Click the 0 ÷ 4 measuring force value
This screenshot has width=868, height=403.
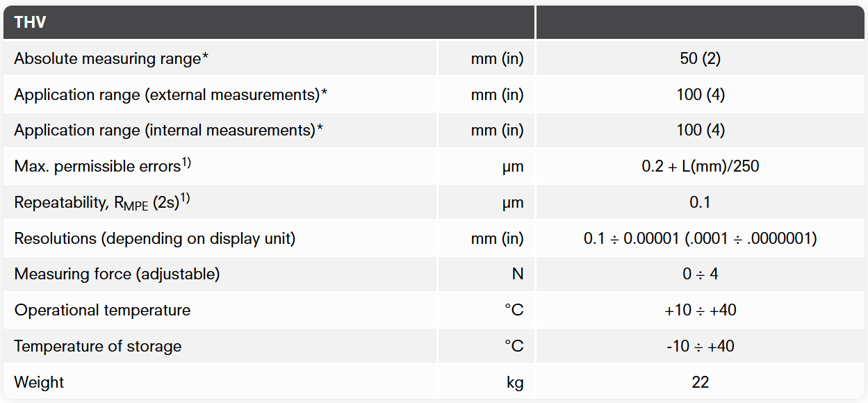pyautogui.click(x=700, y=274)
